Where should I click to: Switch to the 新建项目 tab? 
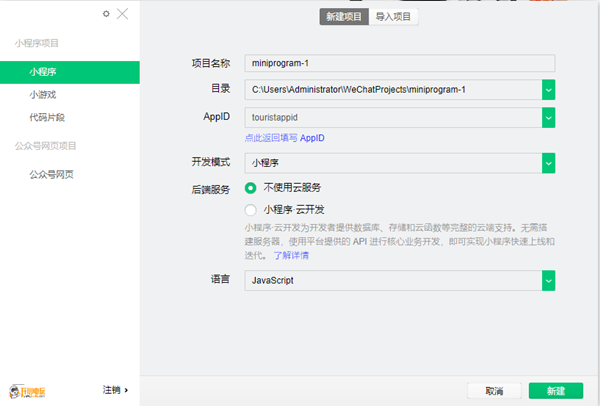pyautogui.click(x=343, y=16)
